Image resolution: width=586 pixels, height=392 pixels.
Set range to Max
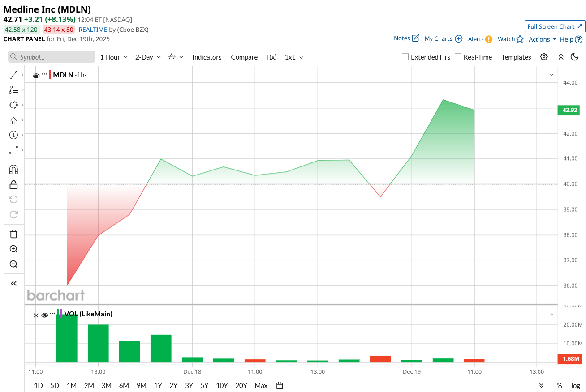[x=261, y=385]
